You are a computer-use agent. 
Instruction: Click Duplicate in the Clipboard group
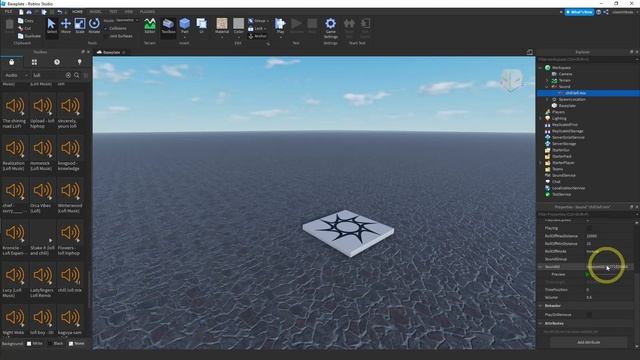[x=29, y=36]
